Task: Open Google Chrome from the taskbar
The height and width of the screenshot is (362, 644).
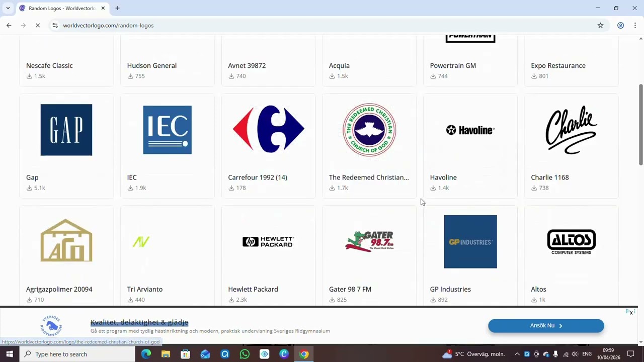Action: pyautogui.click(x=304, y=354)
